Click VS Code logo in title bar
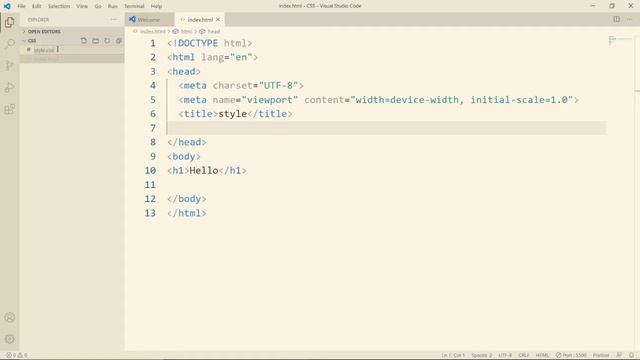The height and width of the screenshot is (360, 640). click(7, 6)
